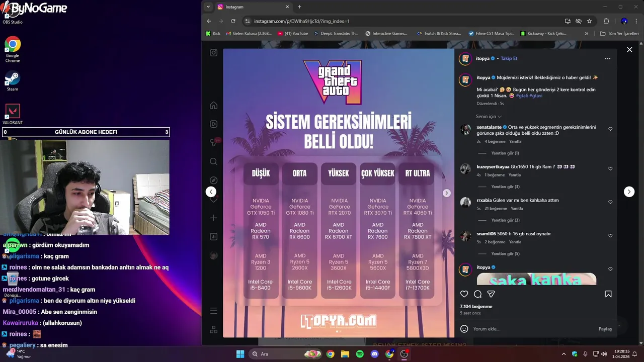Click the create post plus icon
Screen dimensions: 644x362
(x=214, y=218)
